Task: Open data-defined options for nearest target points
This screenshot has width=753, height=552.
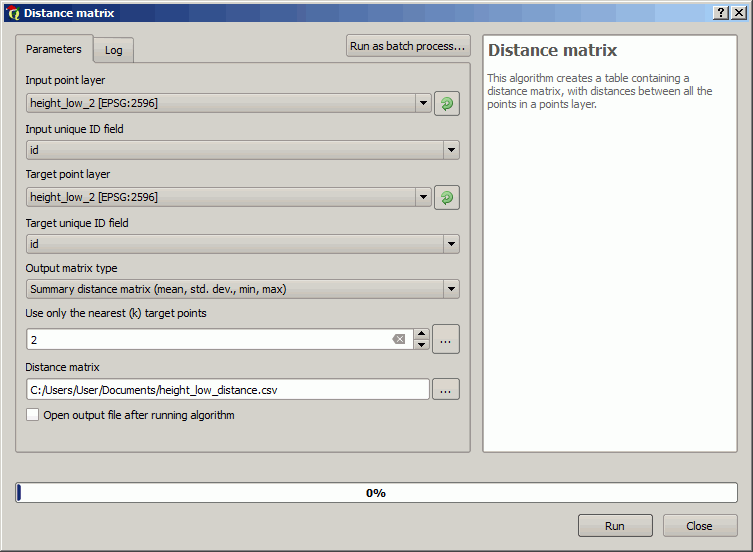Action: pos(446,339)
